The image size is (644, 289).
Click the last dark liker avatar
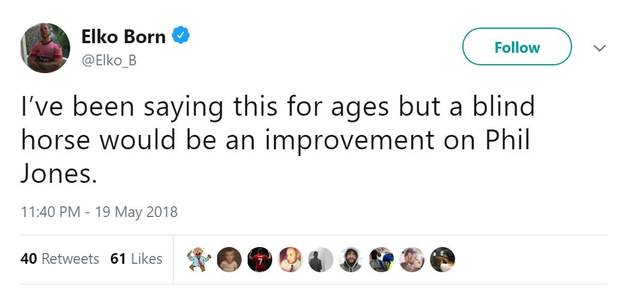(x=443, y=260)
